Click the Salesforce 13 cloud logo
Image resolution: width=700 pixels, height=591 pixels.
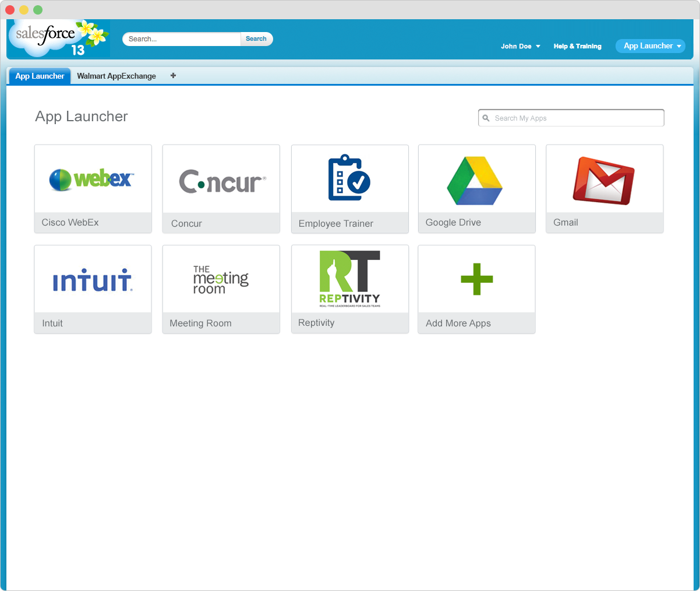pyautogui.click(x=58, y=38)
